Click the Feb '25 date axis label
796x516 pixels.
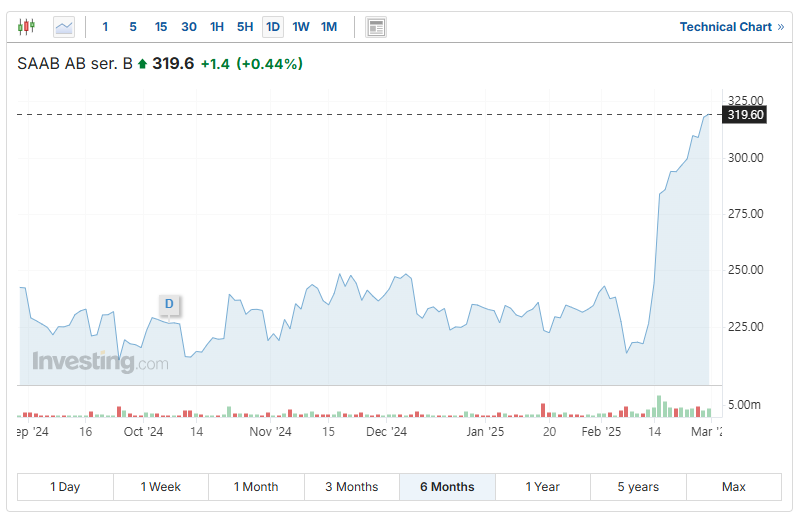click(x=601, y=432)
